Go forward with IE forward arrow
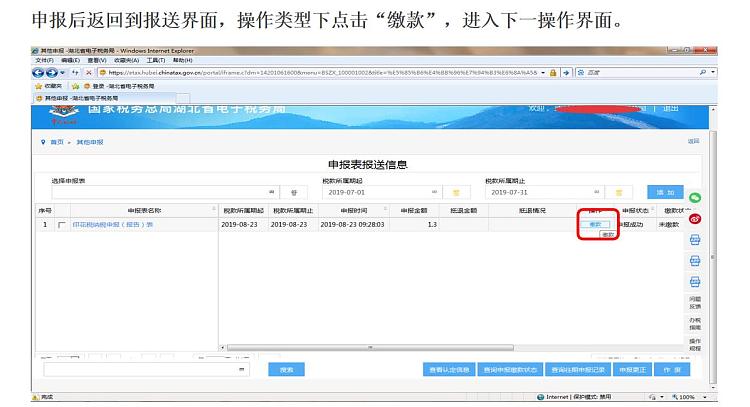750x407 pixels. (51, 73)
